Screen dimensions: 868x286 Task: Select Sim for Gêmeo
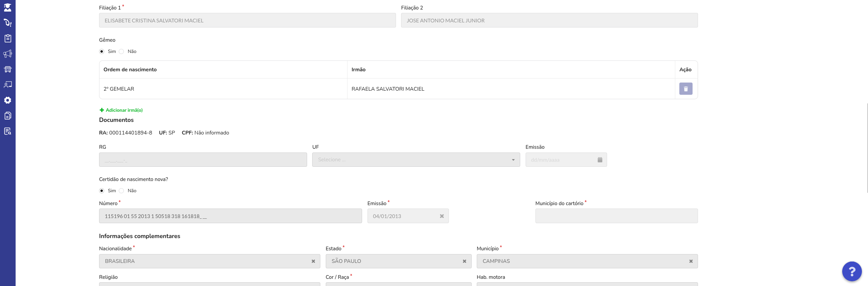[x=101, y=52]
